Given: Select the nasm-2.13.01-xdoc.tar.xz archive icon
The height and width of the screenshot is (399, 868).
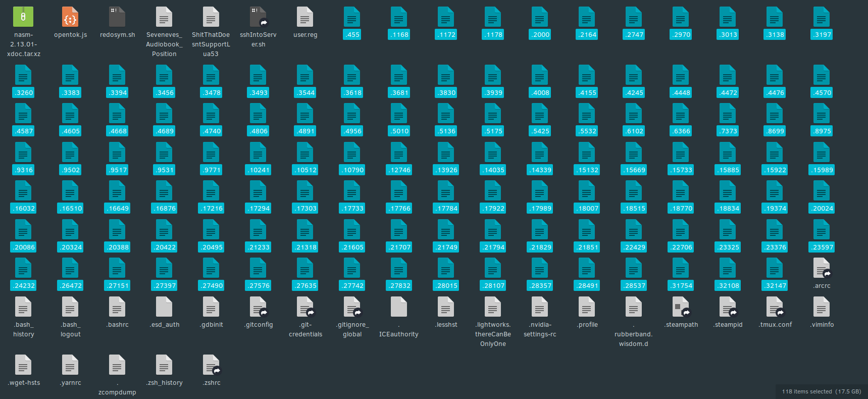Looking at the screenshot, I should pos(23,17).
